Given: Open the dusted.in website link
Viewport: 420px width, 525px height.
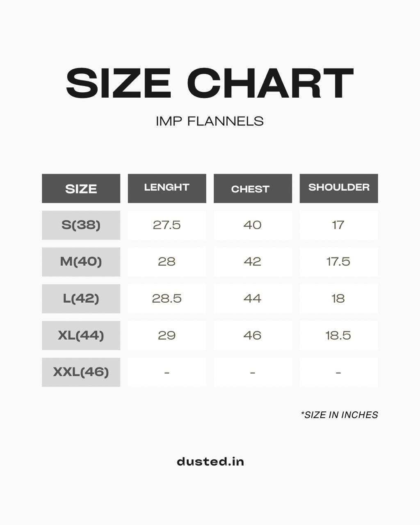Looking at the screenshot, I should click(x=210, y=461).
